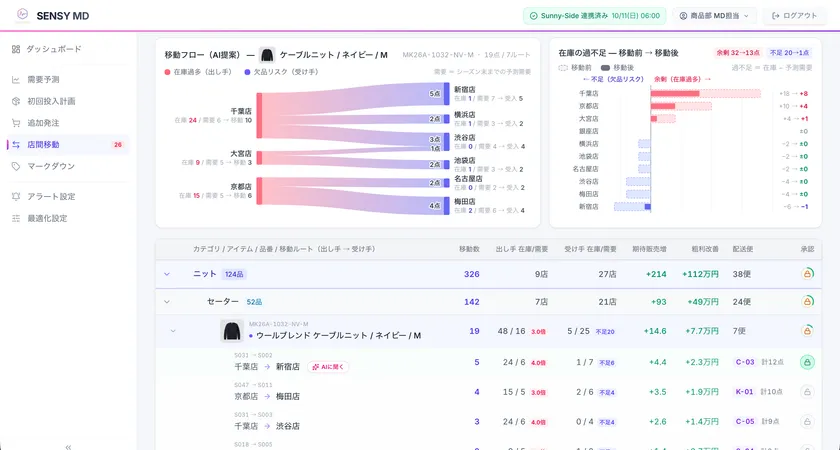Screen dimensions: 840x450
Task: Click the sparkle icon in AIに聞く
Action: pyautogui.click(x=315, y=367)
